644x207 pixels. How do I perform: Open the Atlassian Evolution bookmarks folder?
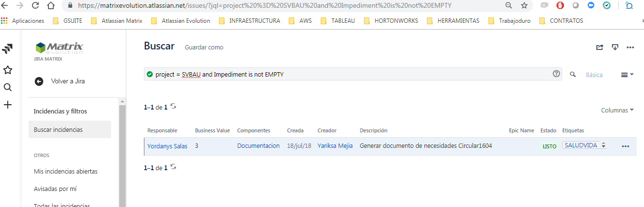(180, 21)
